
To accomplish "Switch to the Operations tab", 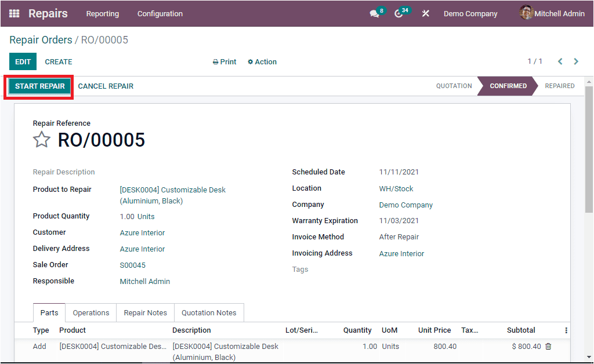I will point(91,313).
